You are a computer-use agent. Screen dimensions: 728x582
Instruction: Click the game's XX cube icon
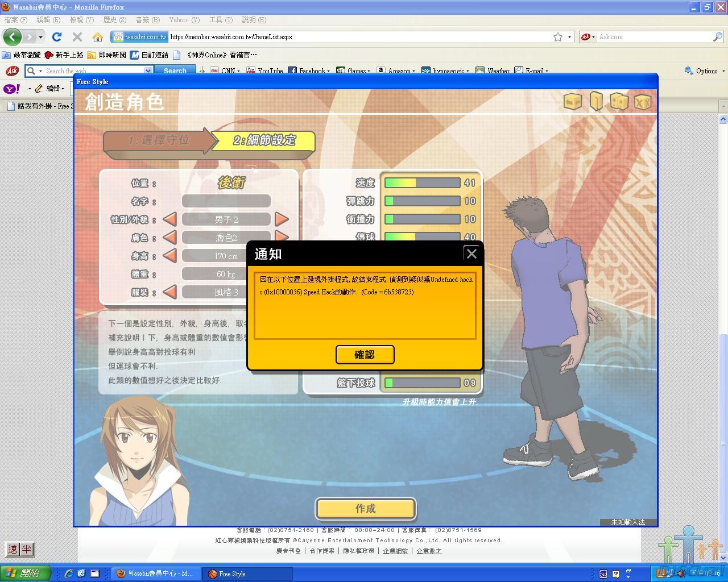click(x=643, y=102)
